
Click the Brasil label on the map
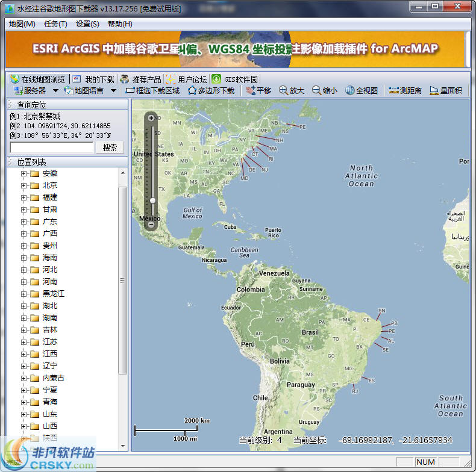[x=310, y=332]
